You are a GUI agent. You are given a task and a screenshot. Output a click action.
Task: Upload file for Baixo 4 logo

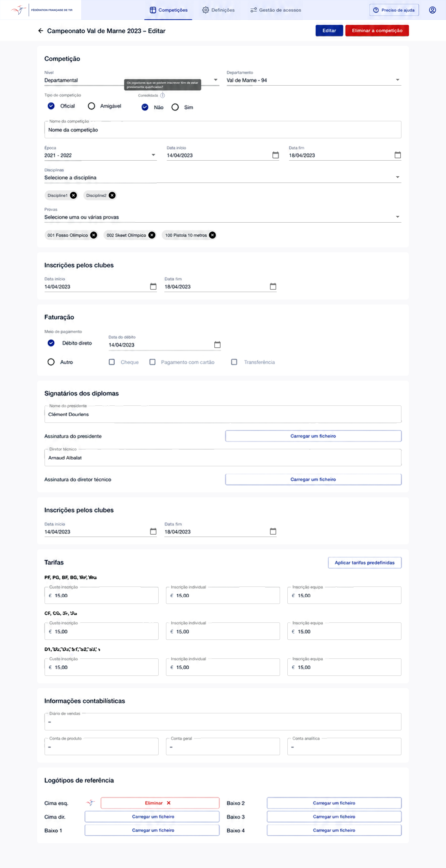click(x=334, y=830)
